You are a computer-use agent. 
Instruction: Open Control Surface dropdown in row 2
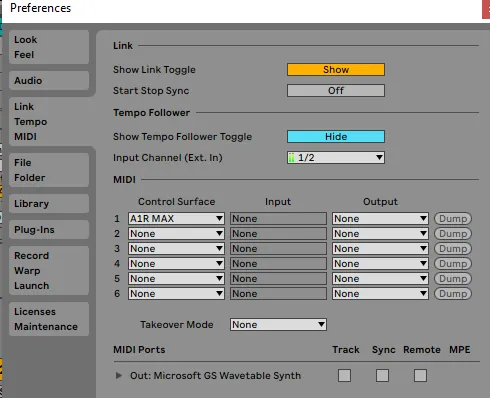(x=176, y=233)
